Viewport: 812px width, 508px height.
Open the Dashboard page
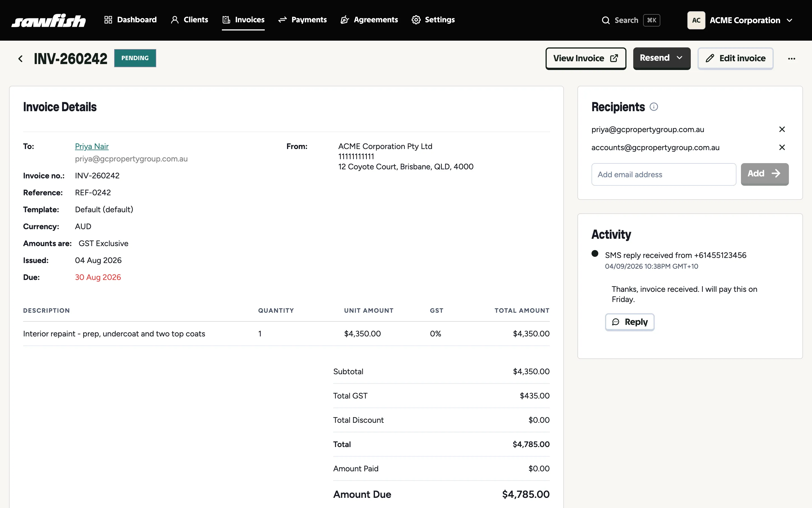tap(131, 20)
